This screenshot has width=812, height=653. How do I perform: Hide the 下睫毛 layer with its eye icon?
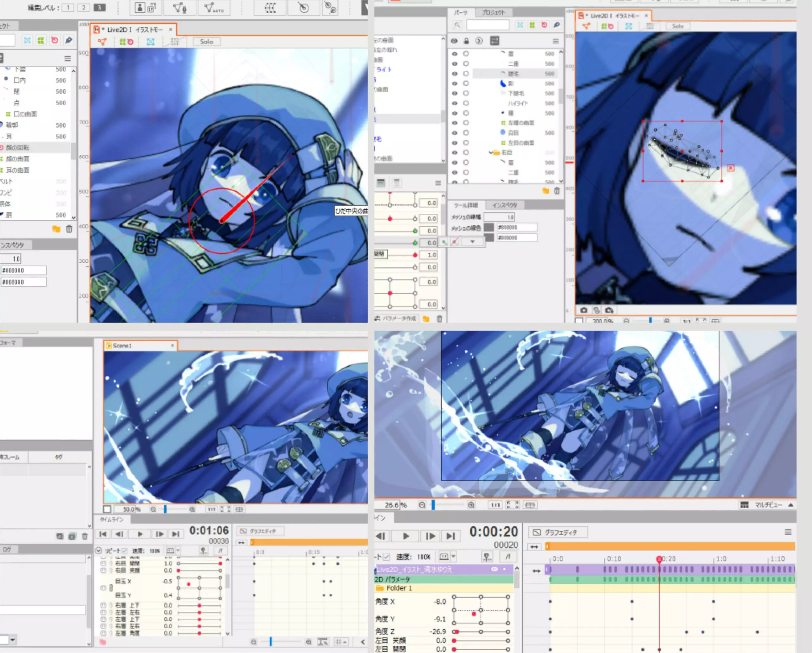coord(455,94)
